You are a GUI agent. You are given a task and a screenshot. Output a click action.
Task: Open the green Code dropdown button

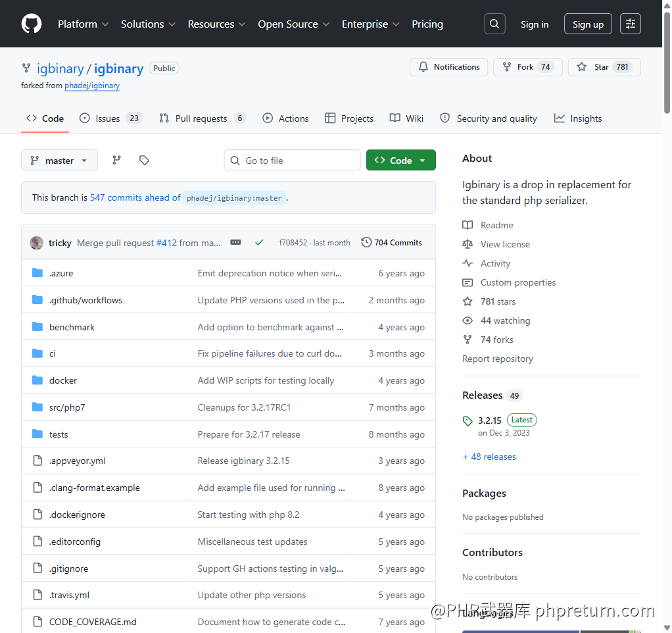point(400,161)
